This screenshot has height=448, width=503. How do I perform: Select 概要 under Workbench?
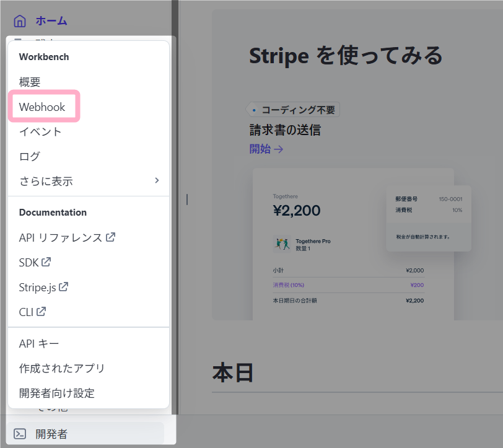30,82
